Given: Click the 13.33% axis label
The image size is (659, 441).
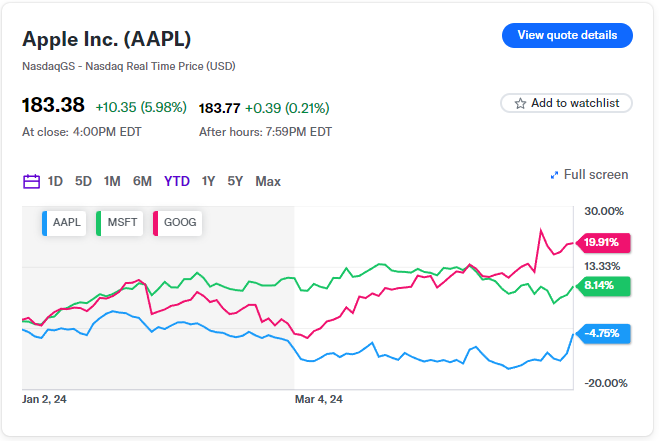Looking at the screenshot, I should pos(602,267).
